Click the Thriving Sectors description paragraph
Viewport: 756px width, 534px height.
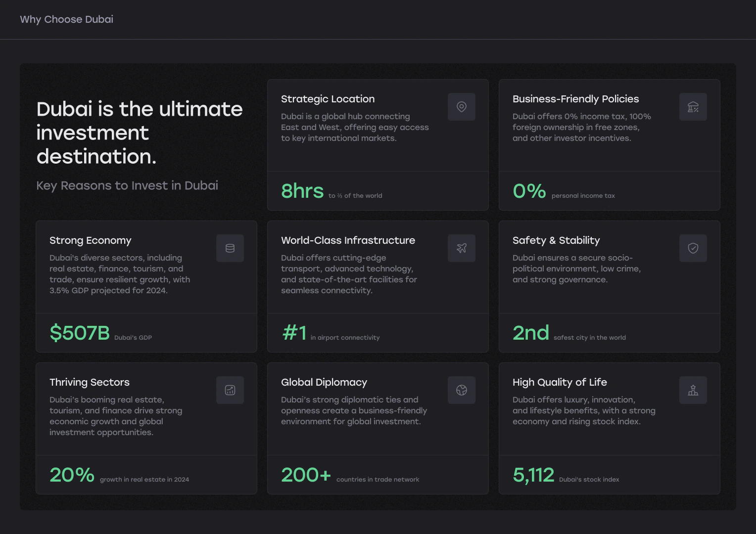pyautogui.click(x=116, y=416)
